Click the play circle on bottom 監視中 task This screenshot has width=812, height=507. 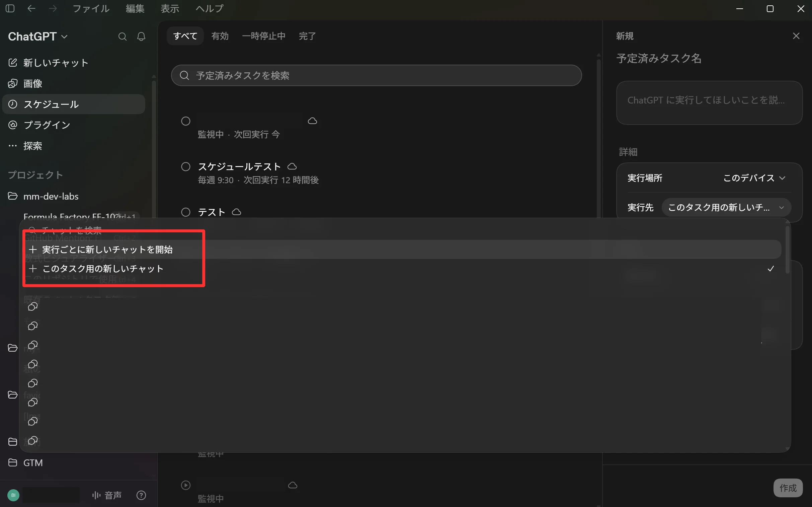coord(186,485)
